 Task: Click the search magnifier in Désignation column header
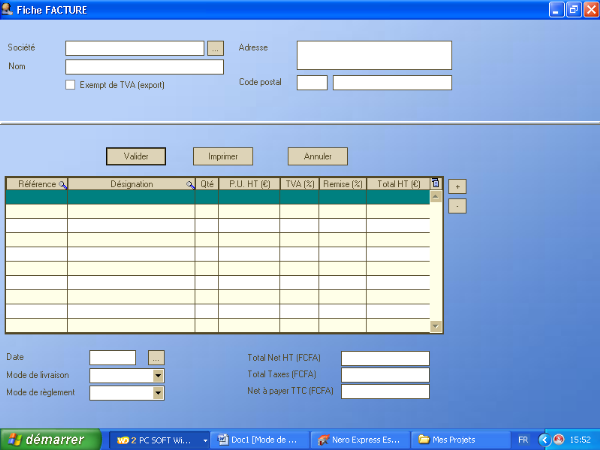coord(190,185)
